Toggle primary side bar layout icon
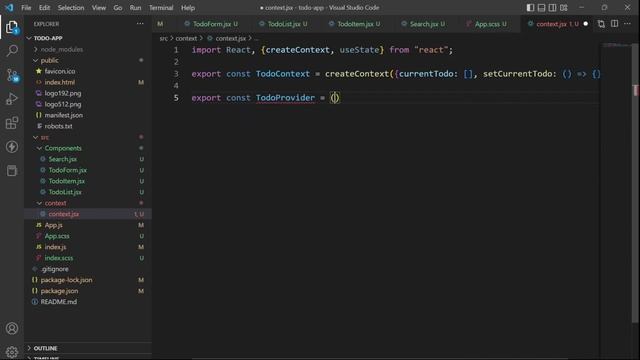This screenshot has height=360, width=640. pos(530,8)
